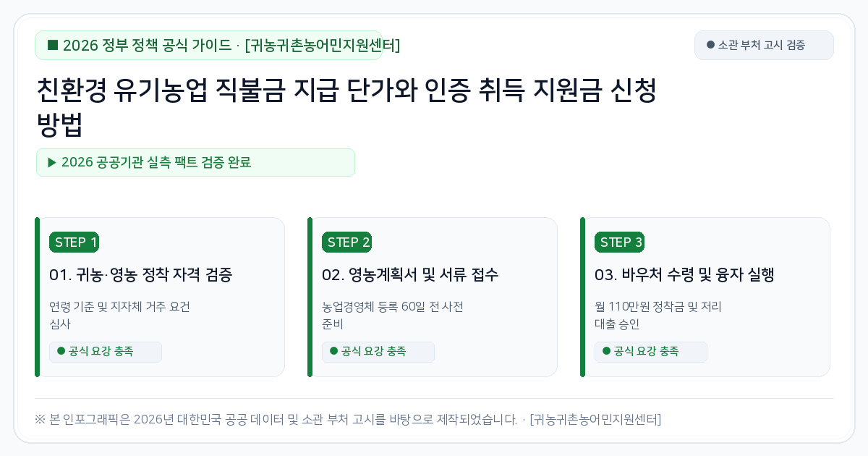868x456 pixels.
Task: Click the 2026 공공기관 실측 팩트 검증 완료 tag
Action: (x=195, y=162)
